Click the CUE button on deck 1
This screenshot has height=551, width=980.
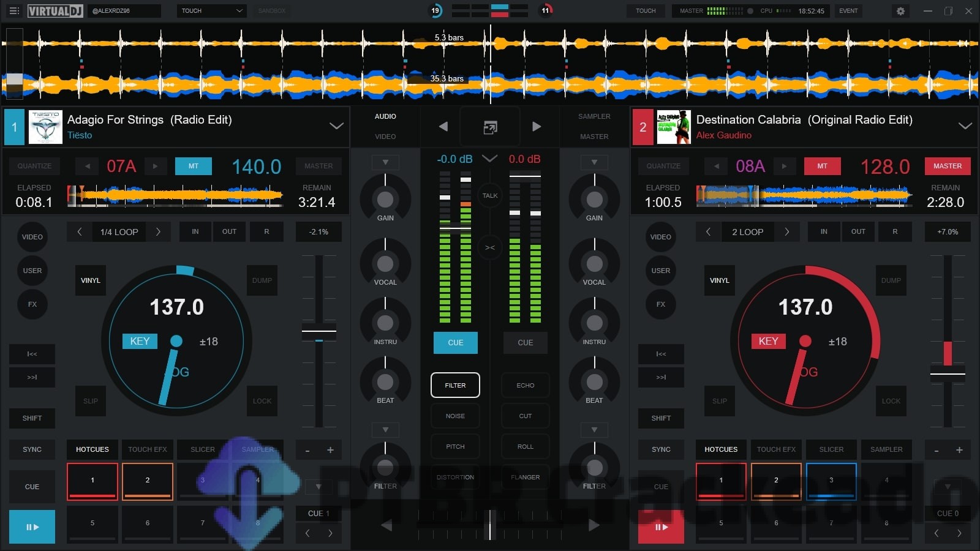coord(32,487)
